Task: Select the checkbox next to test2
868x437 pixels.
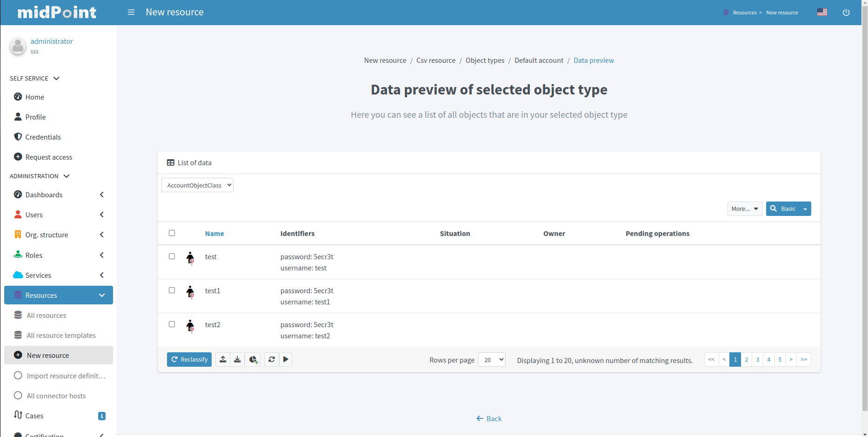Action: [x=172, y=324]
